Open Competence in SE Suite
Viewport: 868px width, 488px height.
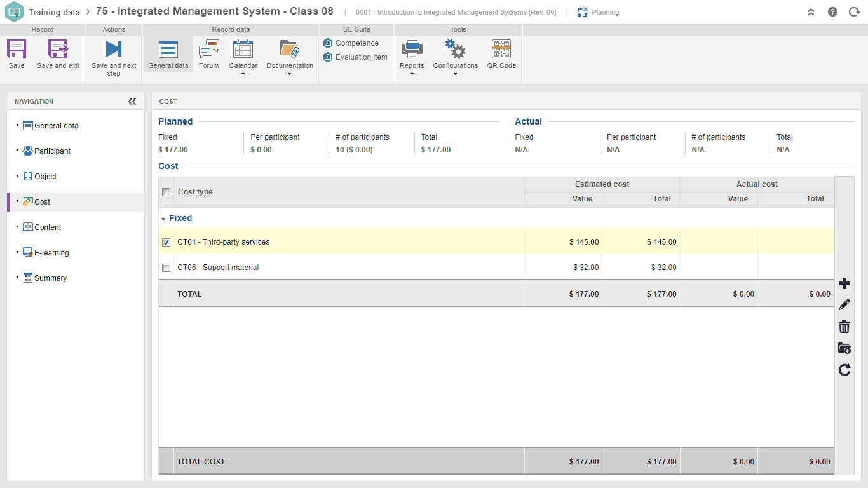point(351,43)
